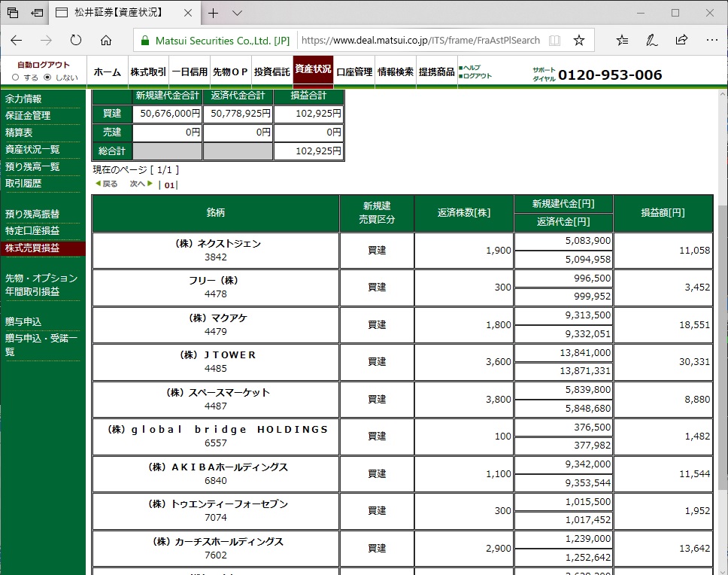Image resolution: width=728 pixels, height=575 pixels.
Task: Click the share page icon
Action: 681,41
